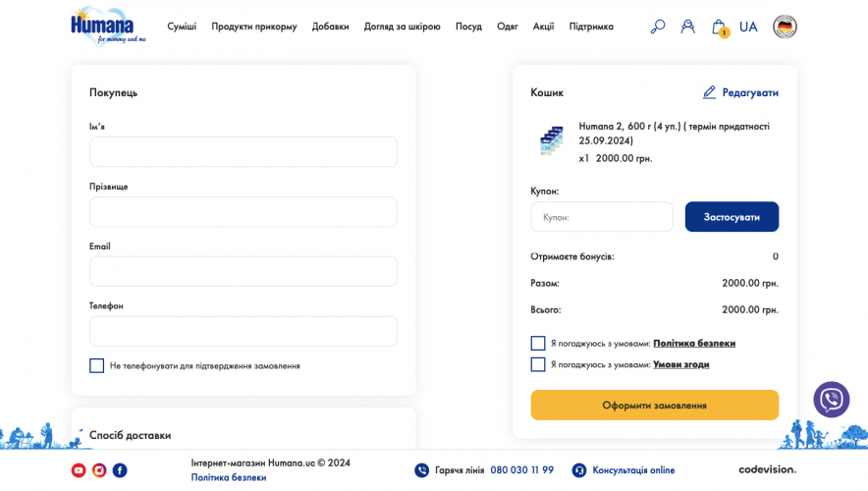Focus the Email input field

244,271
